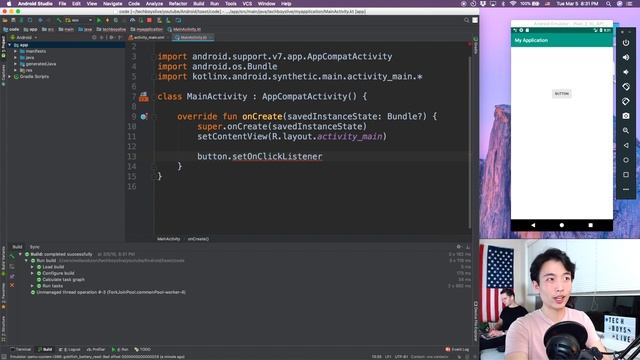Take emulator screenshot with camera icon
This screenshot has height=360, width=640.
[626, 116]
